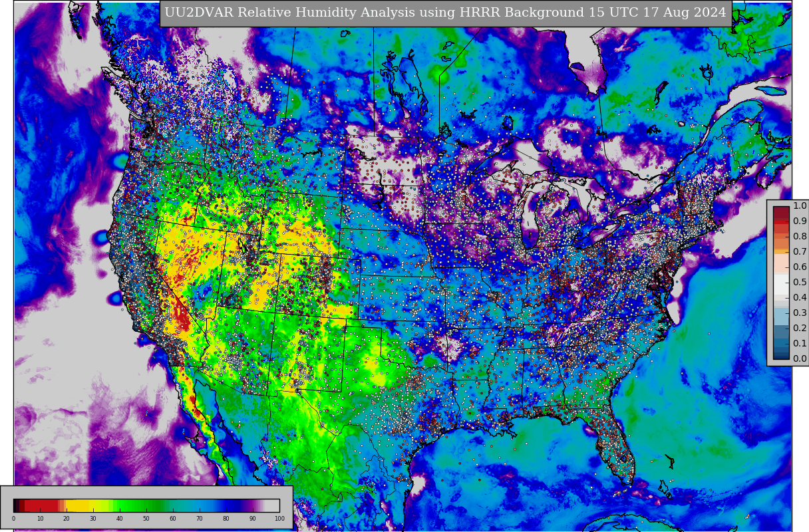Image resolution: width=809 pixels, height=532 pixels.
Task: Click the 0.2 label on right colorbar
Action: point(800,329)
